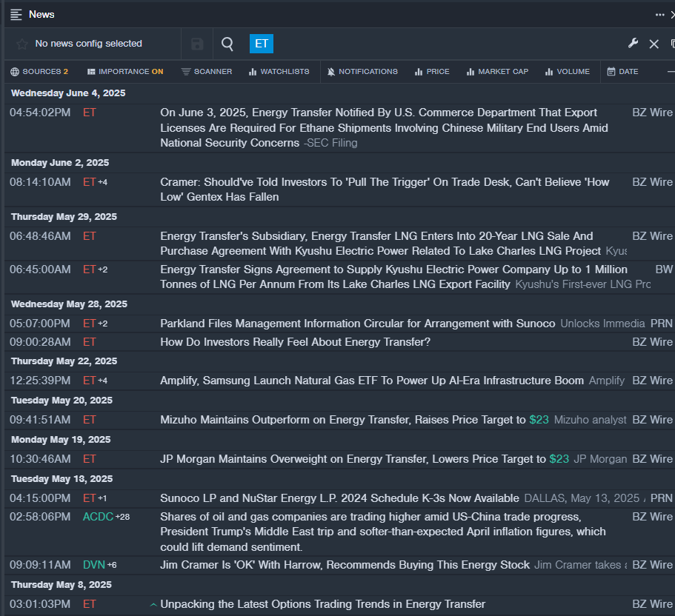Open the 'No news config selected' selector

pyautogui.click(x=89, y=44)
